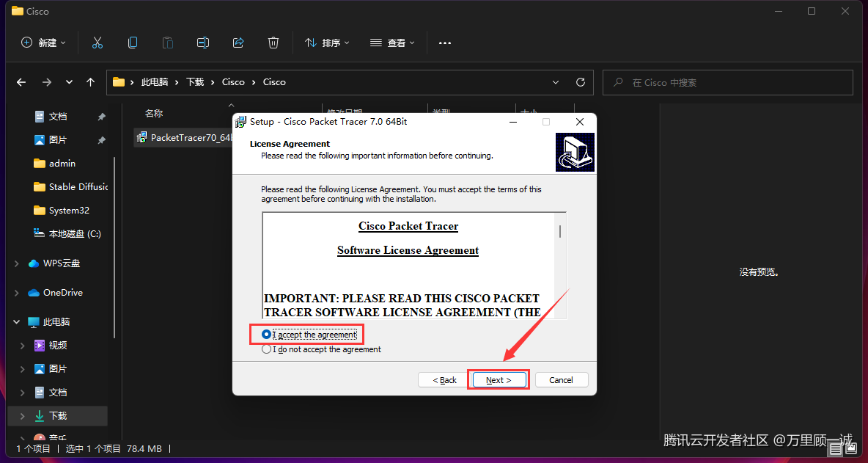Open the recent locations chevron

(x=69, y=82)
